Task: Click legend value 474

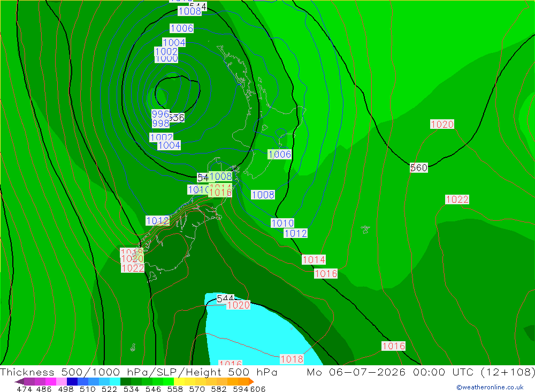Action: coord(24,389)
